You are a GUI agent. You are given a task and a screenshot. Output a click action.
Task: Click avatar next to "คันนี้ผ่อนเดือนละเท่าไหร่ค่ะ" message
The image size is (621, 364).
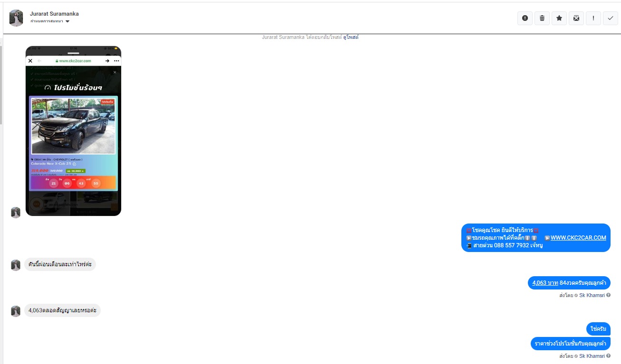coord(16,265)
